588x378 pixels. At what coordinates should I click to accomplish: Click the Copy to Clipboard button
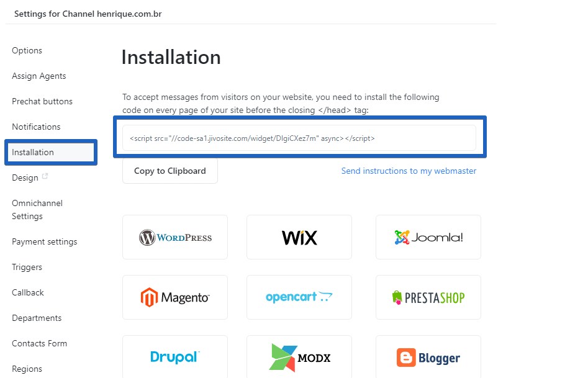170,171
